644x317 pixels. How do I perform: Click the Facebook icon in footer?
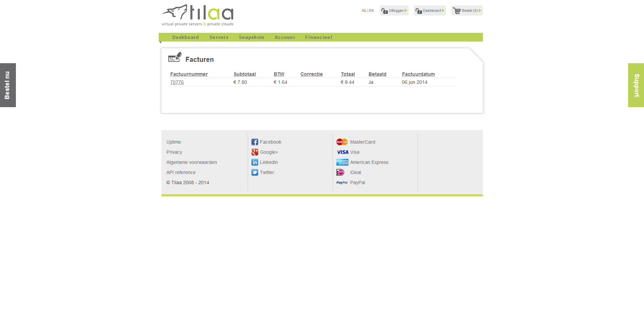[x=254, y=142]
